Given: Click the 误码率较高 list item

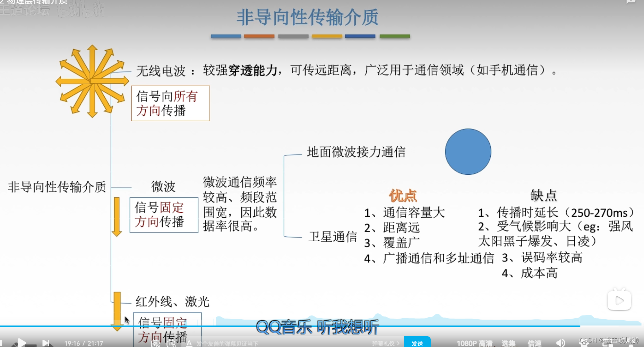Looking at the screenshot, I should (542, 258).
